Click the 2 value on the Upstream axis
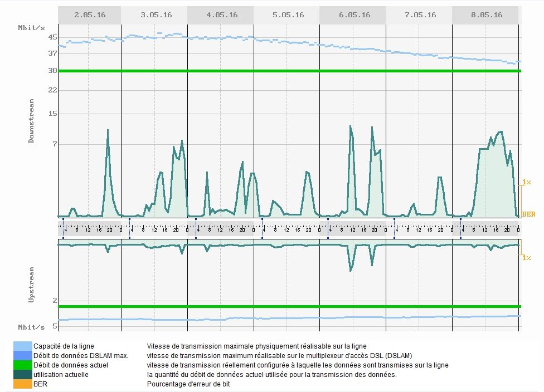The width and height of the screenshot is (544, 392). pos(55,301)
